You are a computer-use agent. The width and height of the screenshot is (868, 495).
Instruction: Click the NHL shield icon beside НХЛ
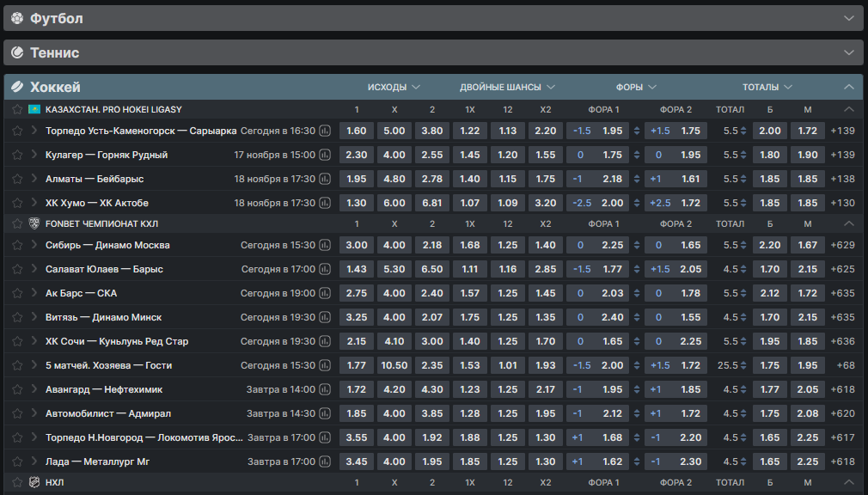click(x=34, y=482)
